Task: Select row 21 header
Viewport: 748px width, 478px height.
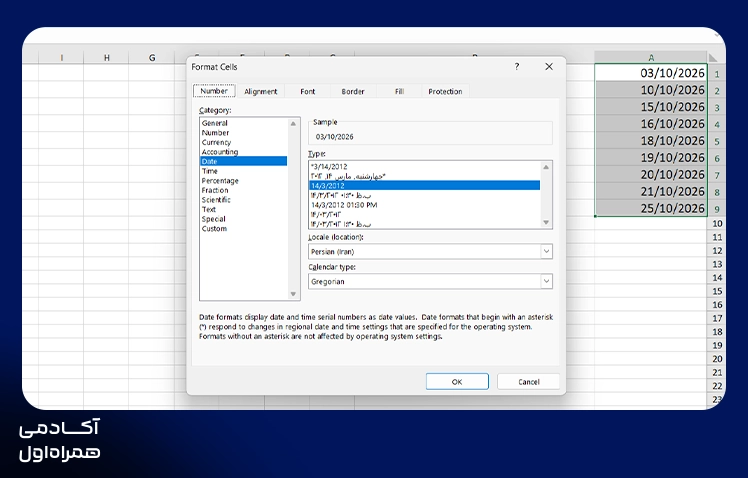Action: [x=717, y=372]
